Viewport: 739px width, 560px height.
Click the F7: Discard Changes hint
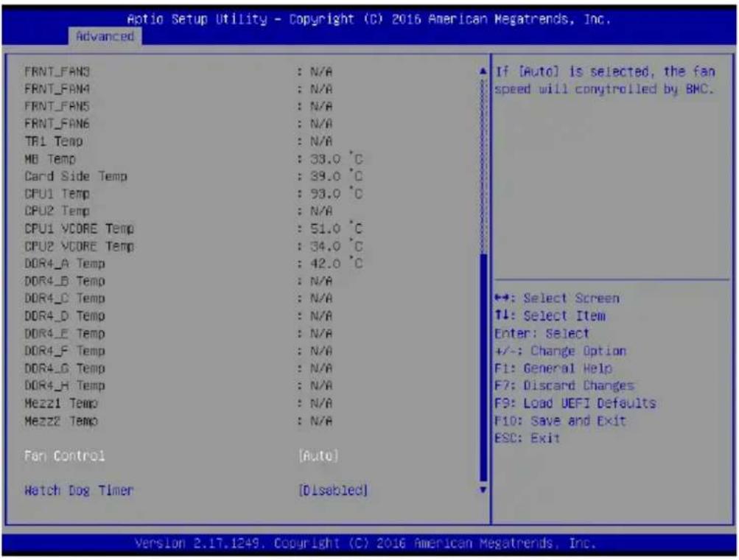(x=564, y=386)
